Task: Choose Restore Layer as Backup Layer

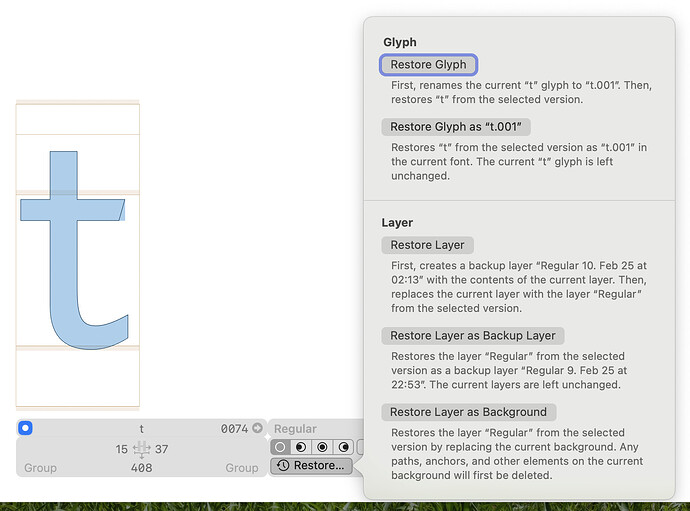Action: (x=473, y=335)
